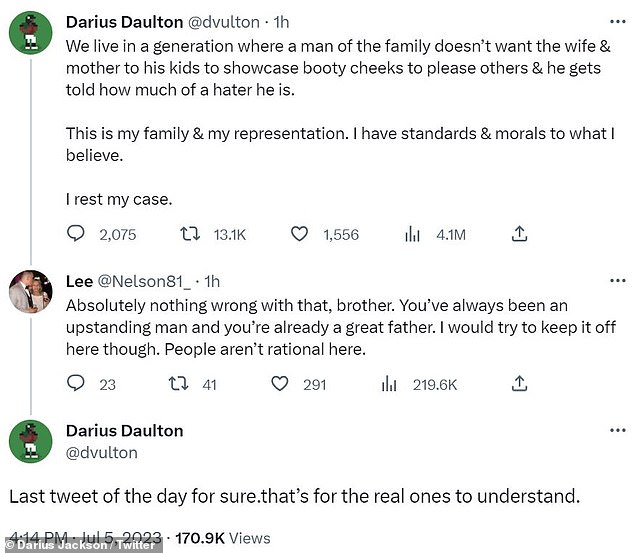Viewport: 634px width, 553px height.
Task: Like Lee's reply with 291 likes
Action: 281,383
